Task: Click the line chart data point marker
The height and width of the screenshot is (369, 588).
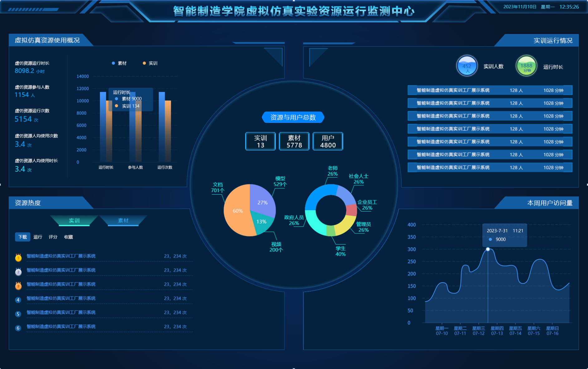Action: click(488, 249)
